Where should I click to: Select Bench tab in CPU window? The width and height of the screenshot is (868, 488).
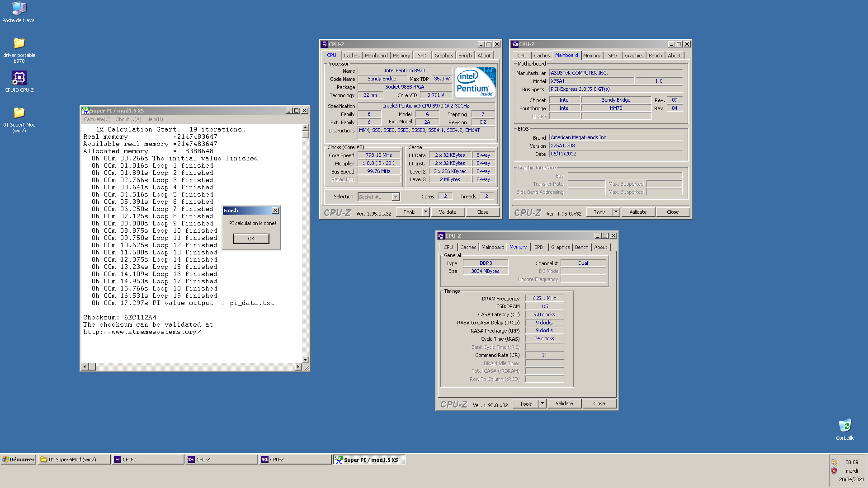coord(465,56)
